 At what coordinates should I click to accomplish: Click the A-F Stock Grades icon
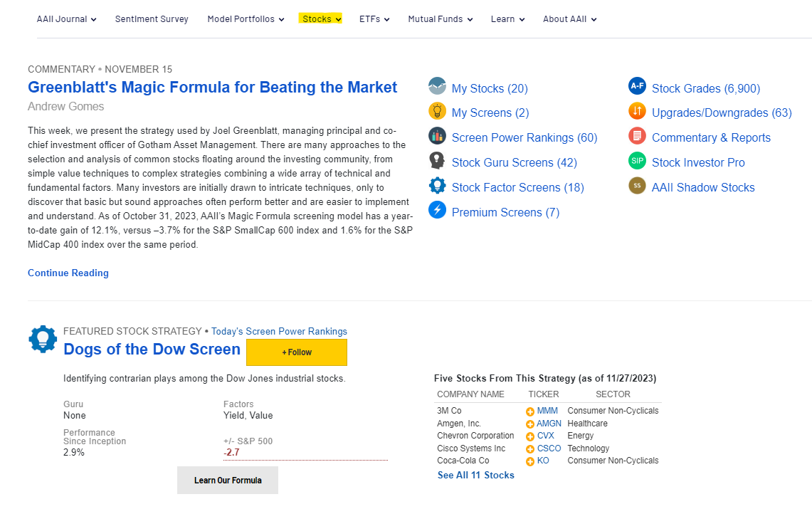tap(637, 86)
